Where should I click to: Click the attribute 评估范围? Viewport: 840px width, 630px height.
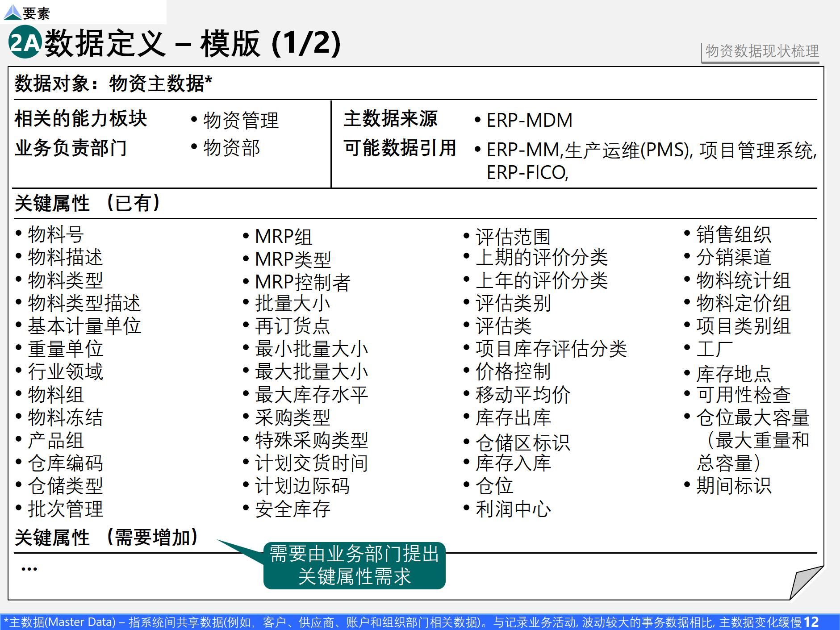513,237
